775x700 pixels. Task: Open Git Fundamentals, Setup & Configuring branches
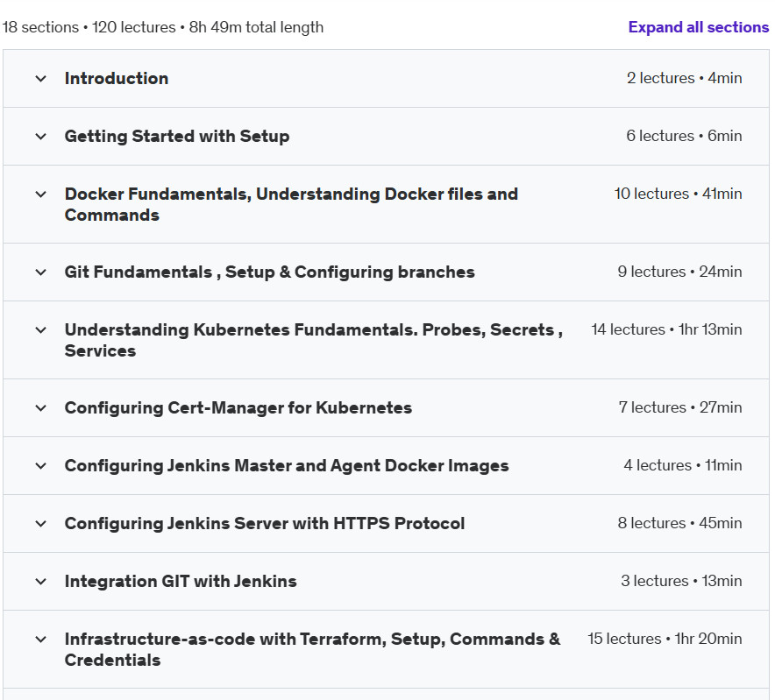269,272
